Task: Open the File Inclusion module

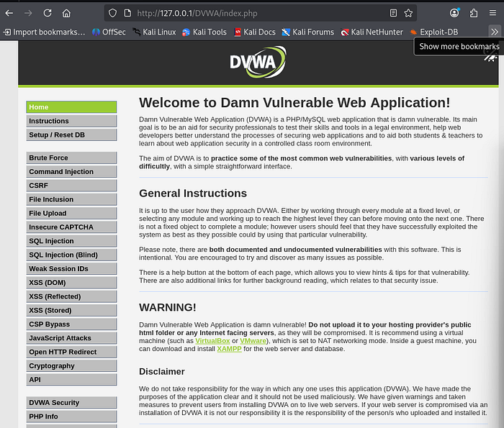Action: point(71,199)
